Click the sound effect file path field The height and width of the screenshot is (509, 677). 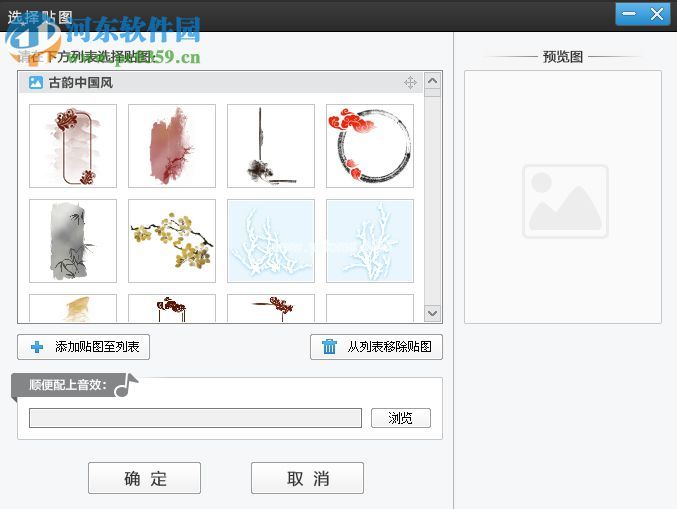click(195, 418)
